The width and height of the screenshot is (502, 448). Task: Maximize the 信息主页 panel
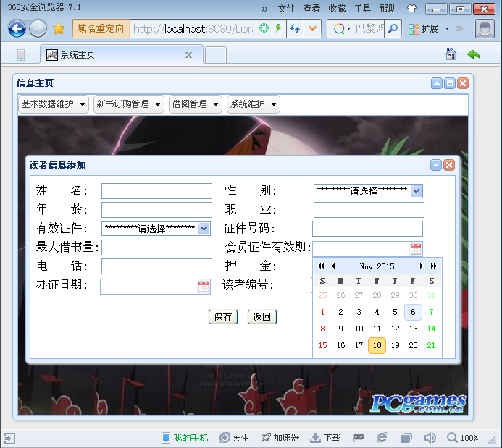(x=450, y=83)
